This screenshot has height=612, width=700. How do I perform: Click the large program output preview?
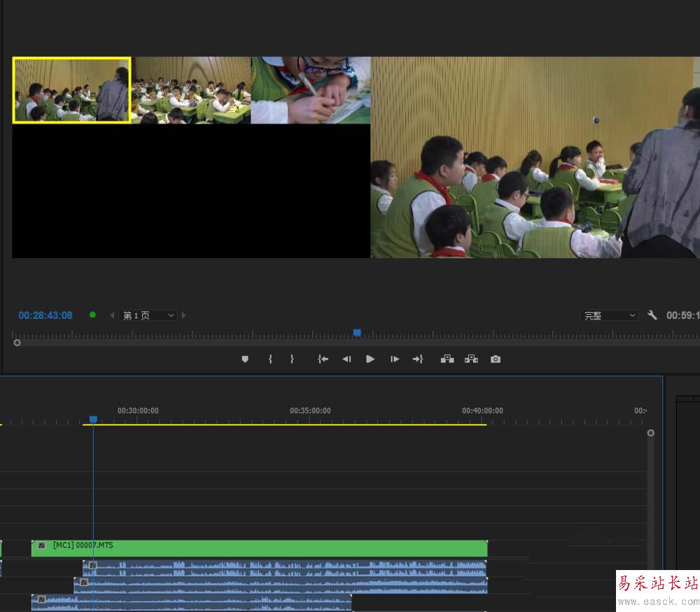tap(535, 157)
